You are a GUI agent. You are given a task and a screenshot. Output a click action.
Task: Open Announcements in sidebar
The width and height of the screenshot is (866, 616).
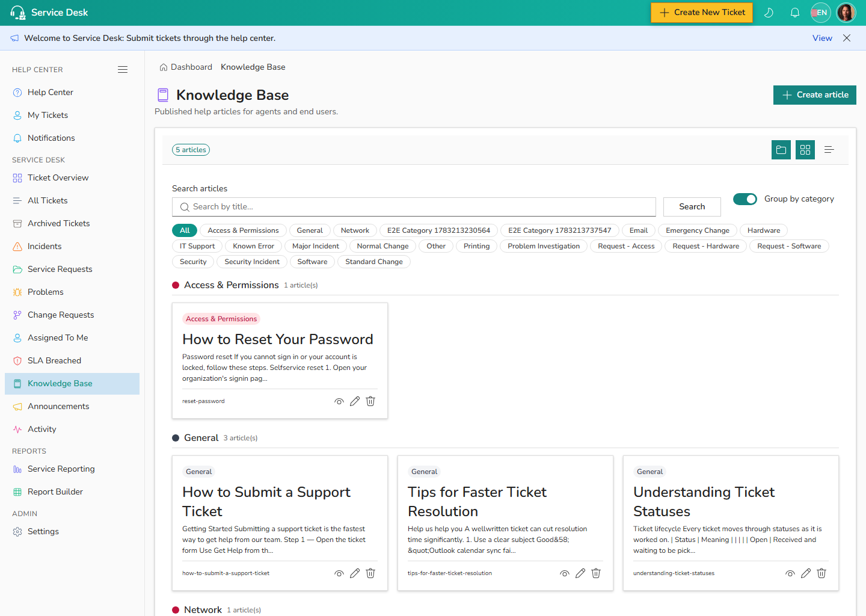(72, 407)
